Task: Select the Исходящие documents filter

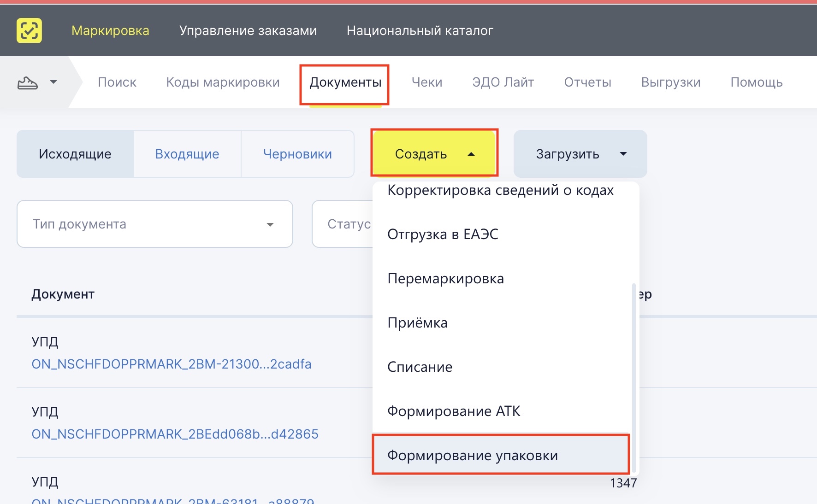Action: click(75, 154)
